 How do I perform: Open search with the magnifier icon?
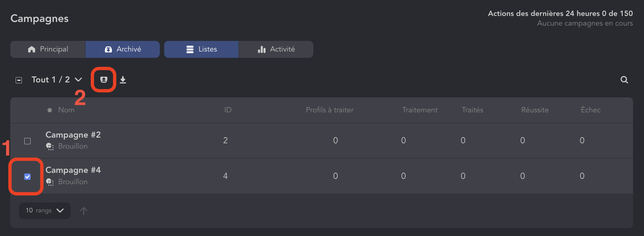tap(624, 80)
